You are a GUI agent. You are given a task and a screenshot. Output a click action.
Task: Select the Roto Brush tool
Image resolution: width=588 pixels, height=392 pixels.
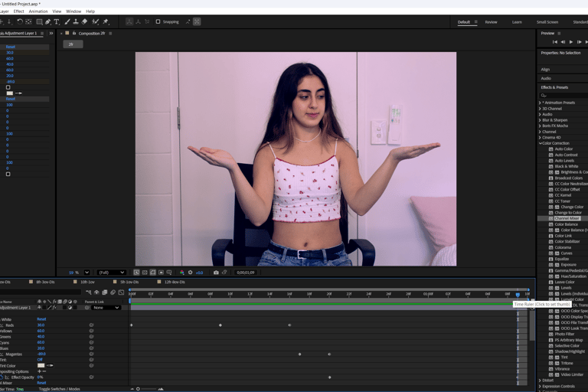tap(96, 21)
